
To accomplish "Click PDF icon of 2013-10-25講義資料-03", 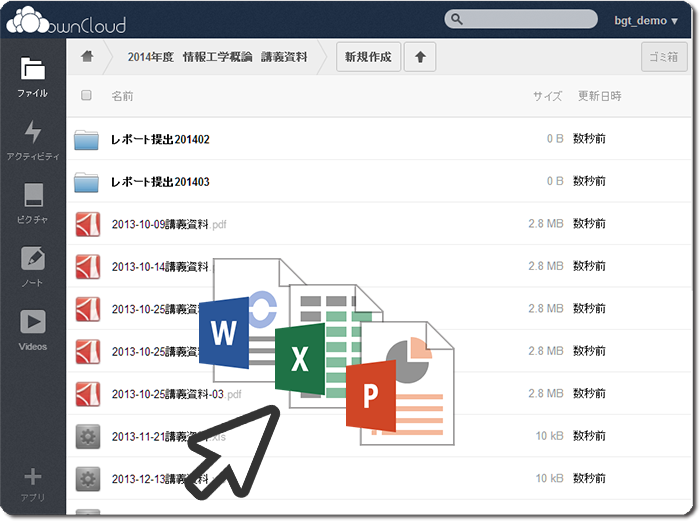I will coord(88,394).
